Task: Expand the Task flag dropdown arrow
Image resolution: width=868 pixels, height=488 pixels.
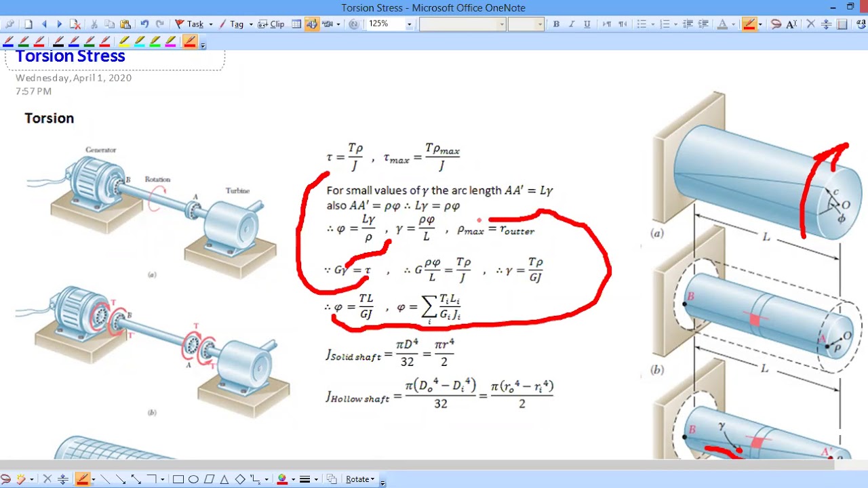Action: [211, 24]
